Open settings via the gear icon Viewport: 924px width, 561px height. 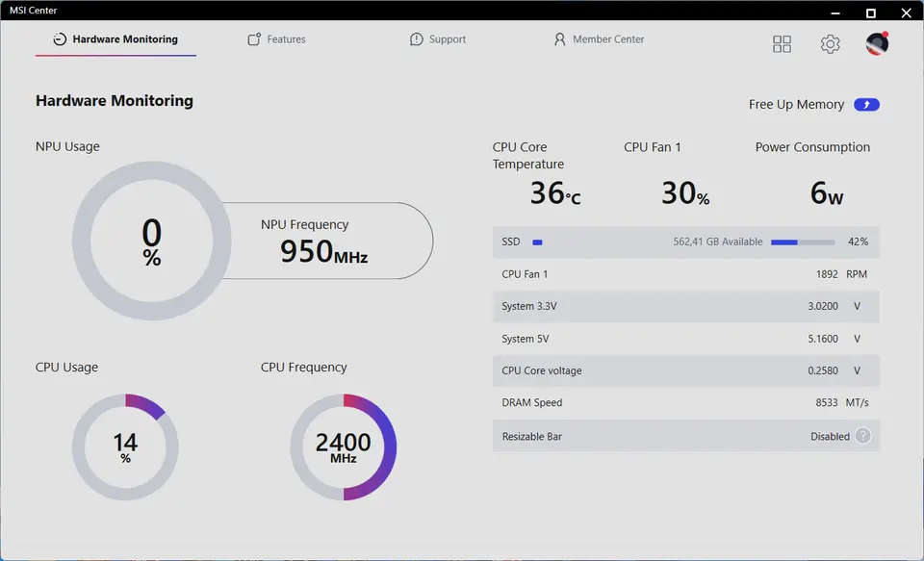pos(830,43)
